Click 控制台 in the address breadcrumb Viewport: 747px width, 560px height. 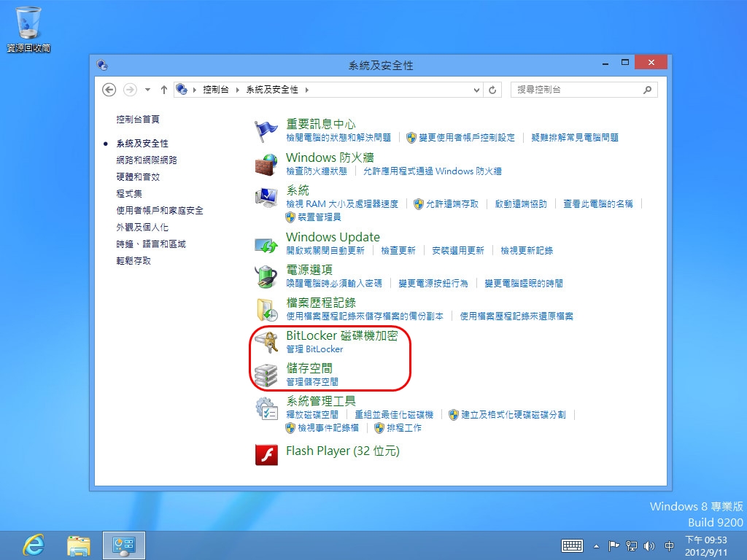click(216, 90)
